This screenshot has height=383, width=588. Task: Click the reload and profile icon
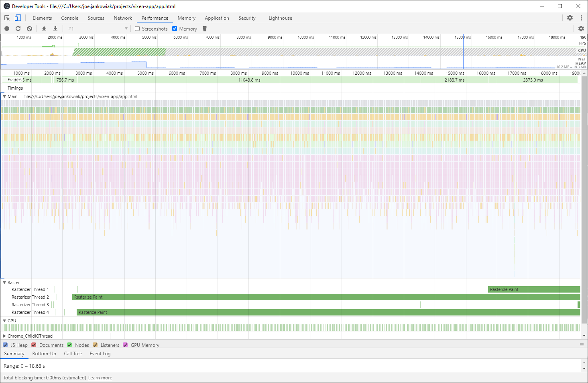point(18,29)
